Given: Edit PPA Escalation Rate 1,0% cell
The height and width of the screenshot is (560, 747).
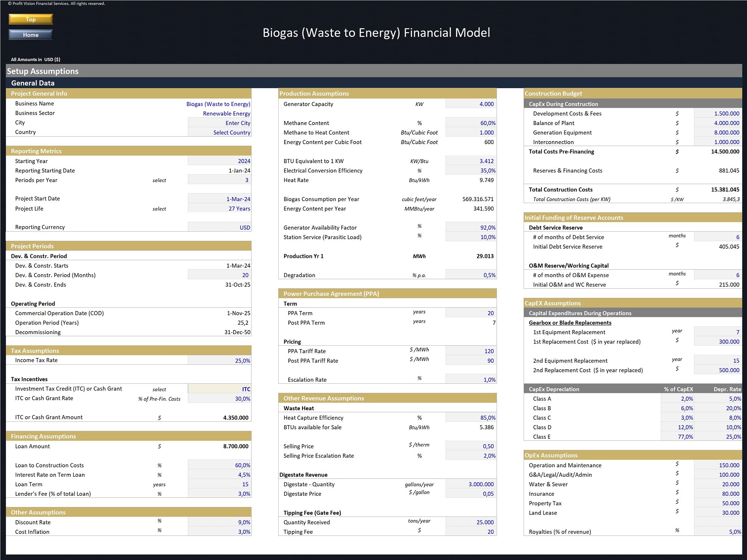Looking at the screenshot, I should (x=471, y=380).
